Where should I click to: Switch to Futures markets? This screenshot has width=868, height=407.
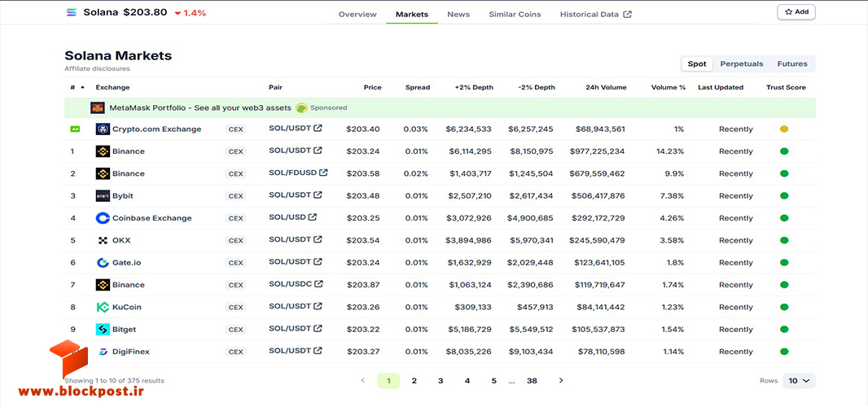point(792,63)
